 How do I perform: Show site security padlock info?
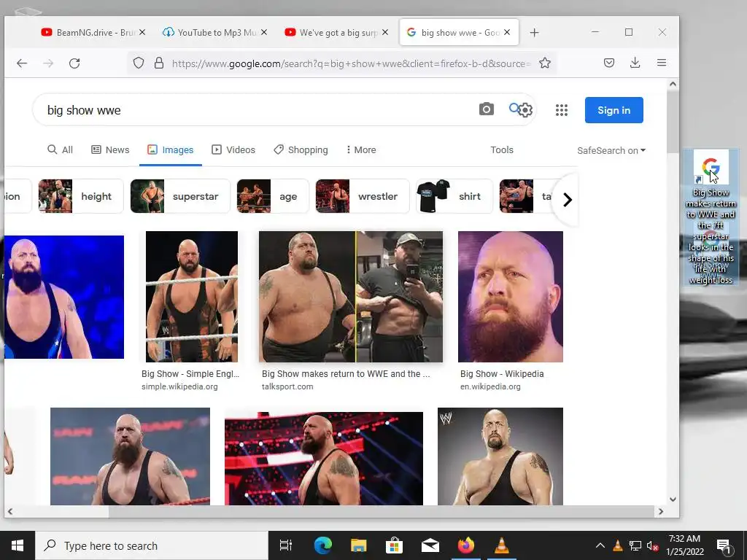coord(159,63)
